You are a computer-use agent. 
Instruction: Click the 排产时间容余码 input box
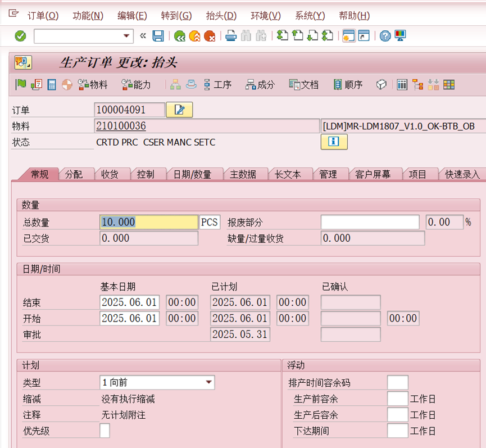pyautogui.click(x=398, y=382)
